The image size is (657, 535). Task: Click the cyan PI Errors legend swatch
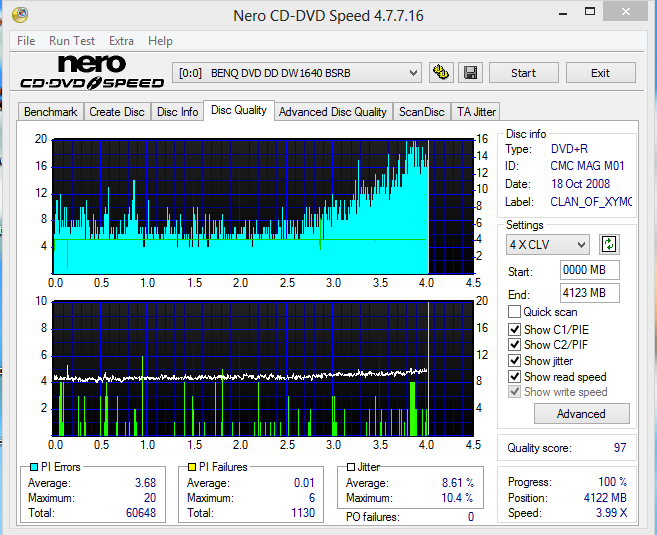coord(34,467)
